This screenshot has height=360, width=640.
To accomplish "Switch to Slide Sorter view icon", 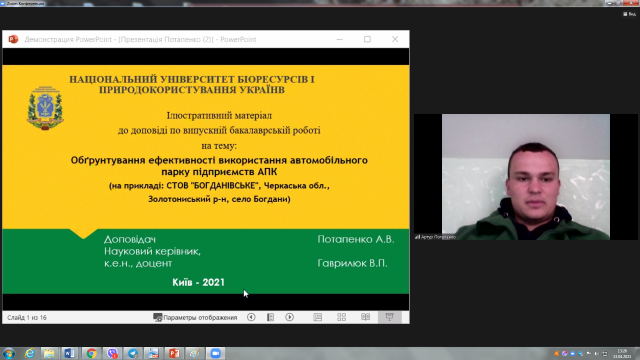I will (342, 317).
